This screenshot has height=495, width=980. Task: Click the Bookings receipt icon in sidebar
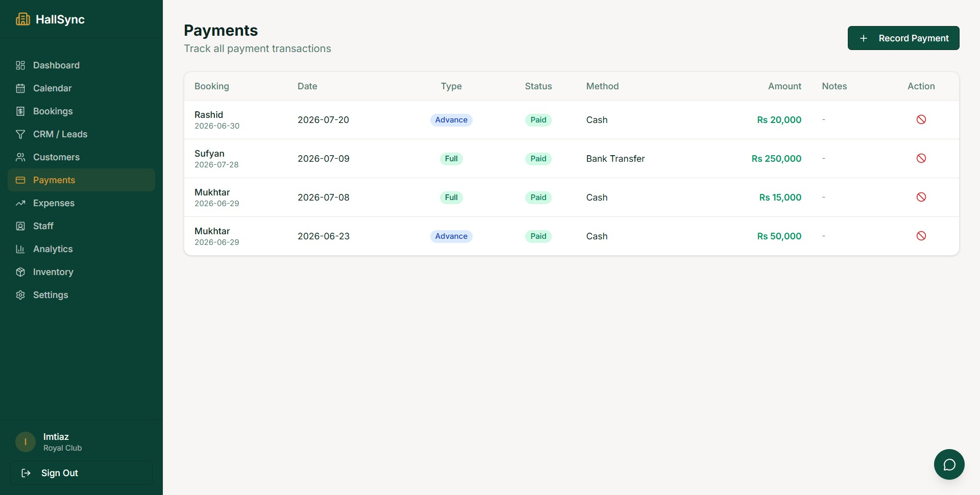[20, 111]
